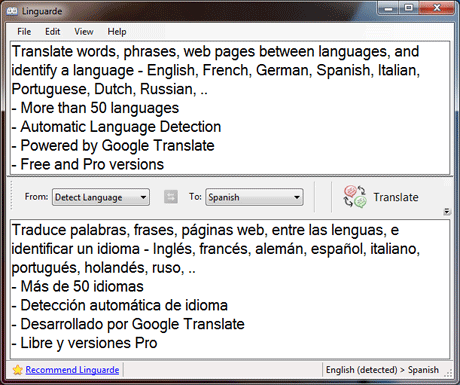Click the star icon in status bar
The height and width of the screenshot is (385, 460).
click(18, 370)
